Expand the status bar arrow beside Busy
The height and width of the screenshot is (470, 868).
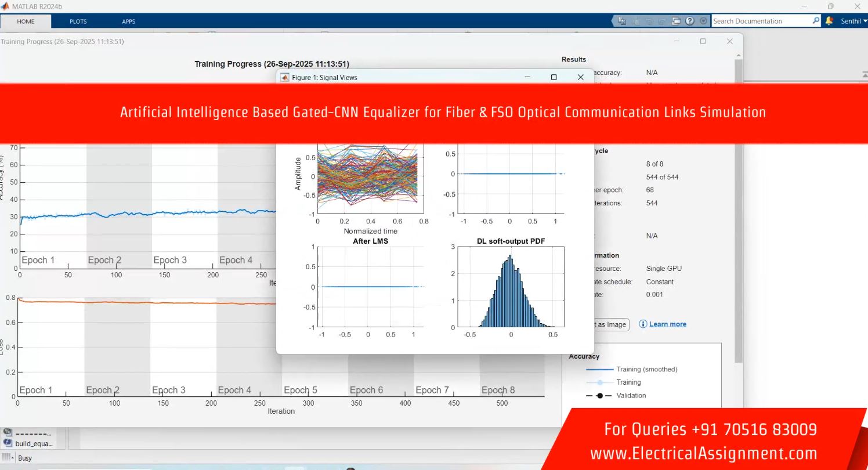pyautogui.click(x=8, y=458)
